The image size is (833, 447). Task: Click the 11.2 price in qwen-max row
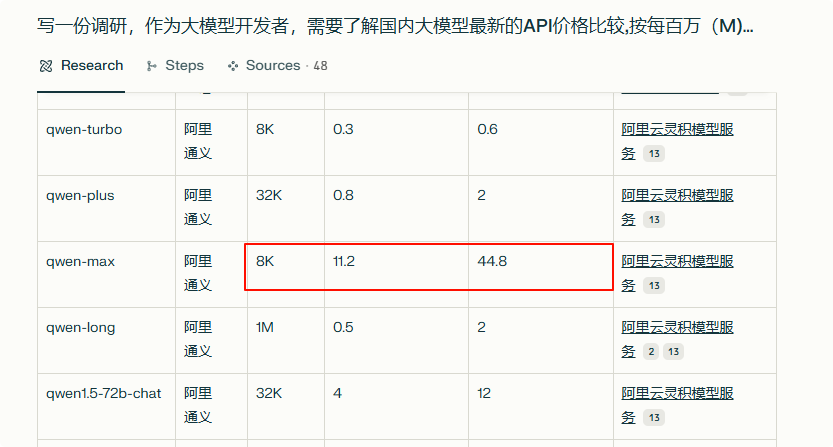coord(344,262)
